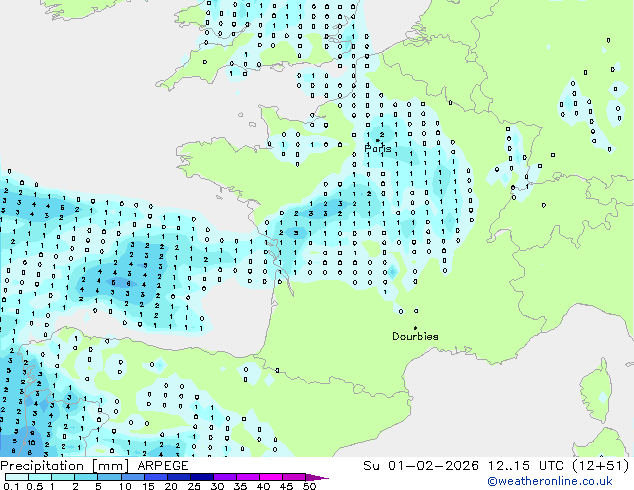Viewport: 634px width, 490px height.
Task: Click the '35' legend scale value
Action: click(x=240, y=486)
